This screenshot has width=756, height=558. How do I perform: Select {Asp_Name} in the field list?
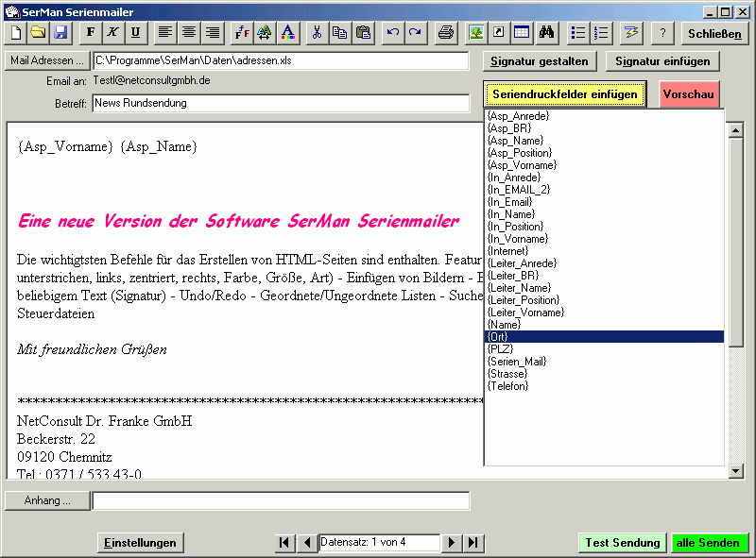click(x=604, y=141)
